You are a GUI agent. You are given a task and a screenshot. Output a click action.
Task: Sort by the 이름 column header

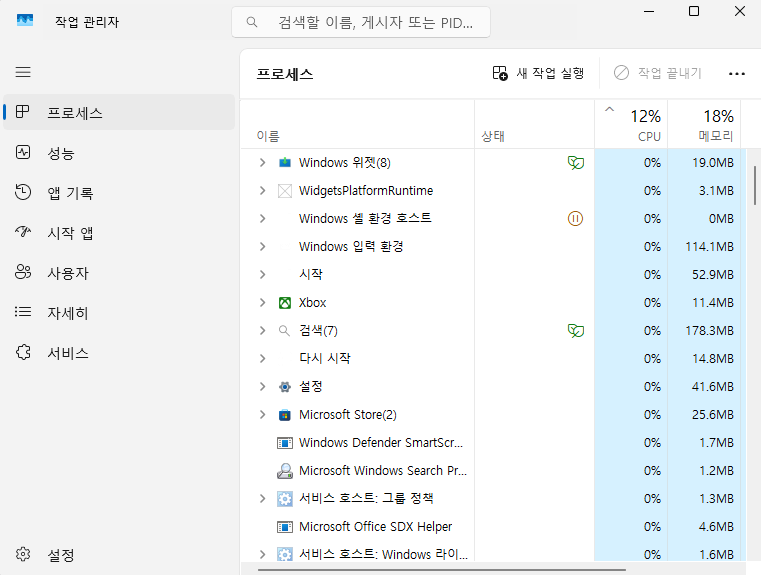357,124
